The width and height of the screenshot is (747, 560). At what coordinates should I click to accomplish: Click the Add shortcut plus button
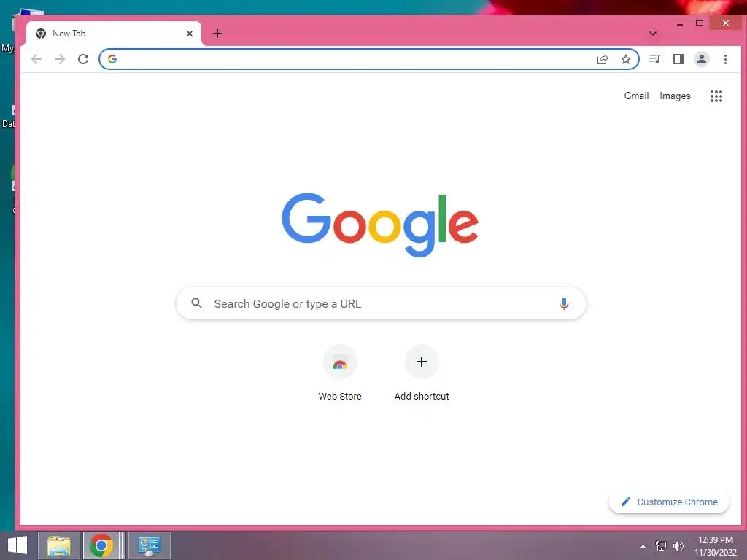click(x=422, y=362)
